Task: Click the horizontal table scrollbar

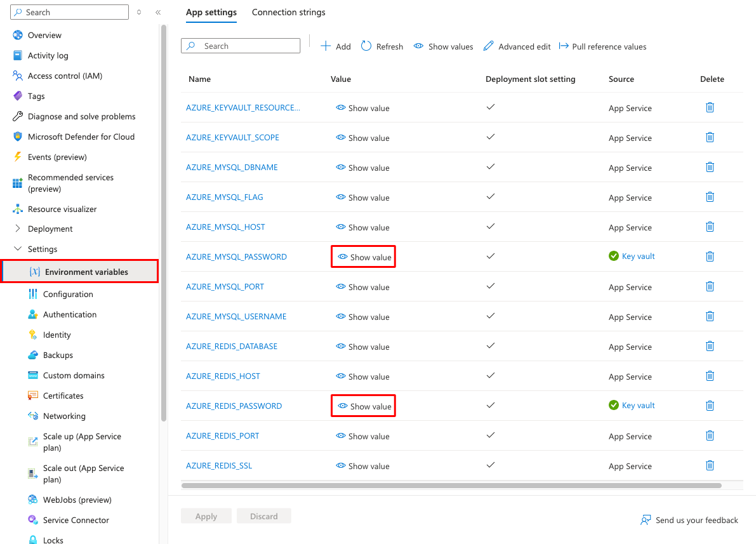Action: 451,486
